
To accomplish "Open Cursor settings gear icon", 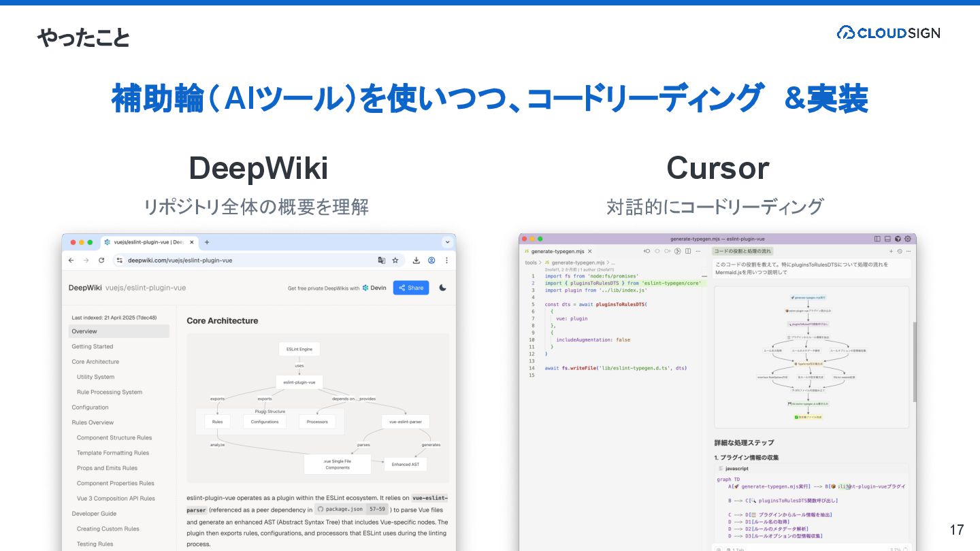I will tap(908, 239).
